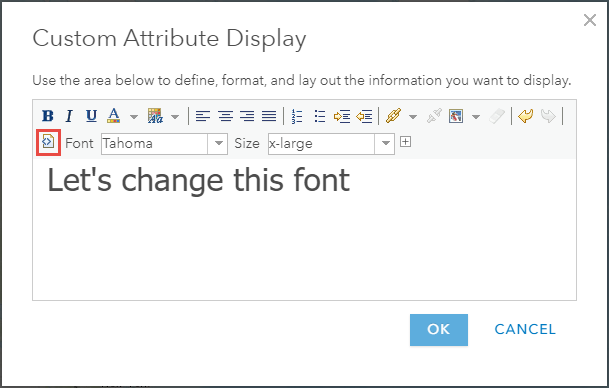The width and height of the screenshot is (609, 388).
Task: Click the Size field showing x-large
Action: click(321, 144)
